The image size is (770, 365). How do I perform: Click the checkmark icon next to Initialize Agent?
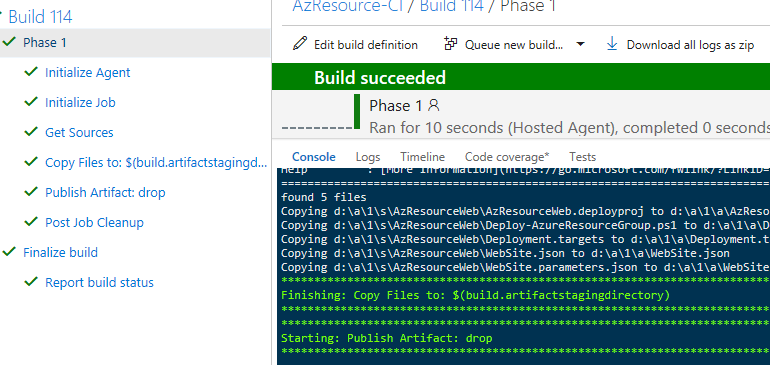[x=31, y=72]
